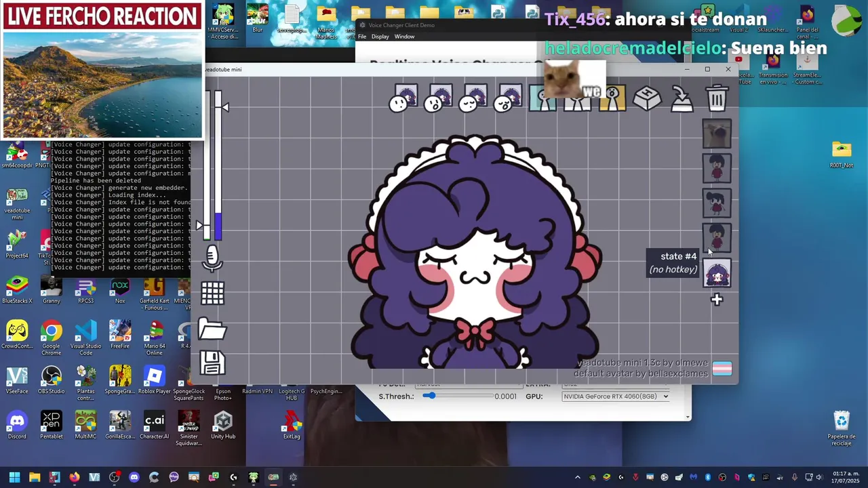
Task: Click the pride flag icon in veadotube
Action: coord(722,369)
